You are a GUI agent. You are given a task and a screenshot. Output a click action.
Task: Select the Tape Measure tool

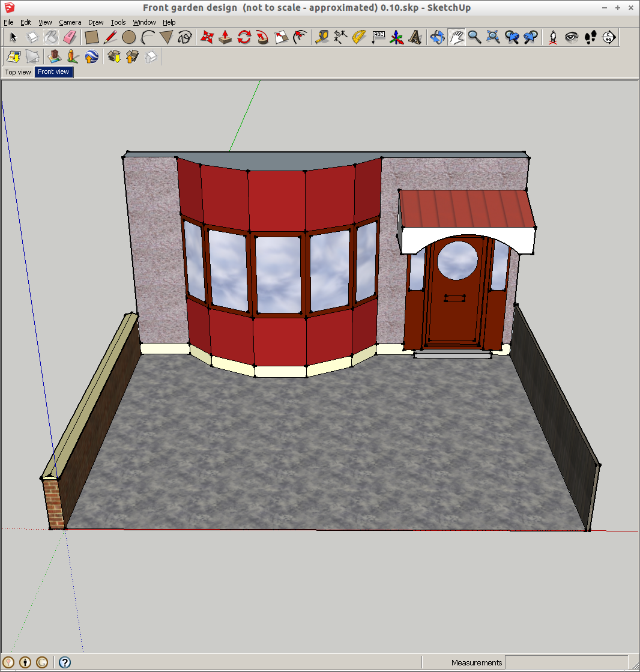[322, 37]
